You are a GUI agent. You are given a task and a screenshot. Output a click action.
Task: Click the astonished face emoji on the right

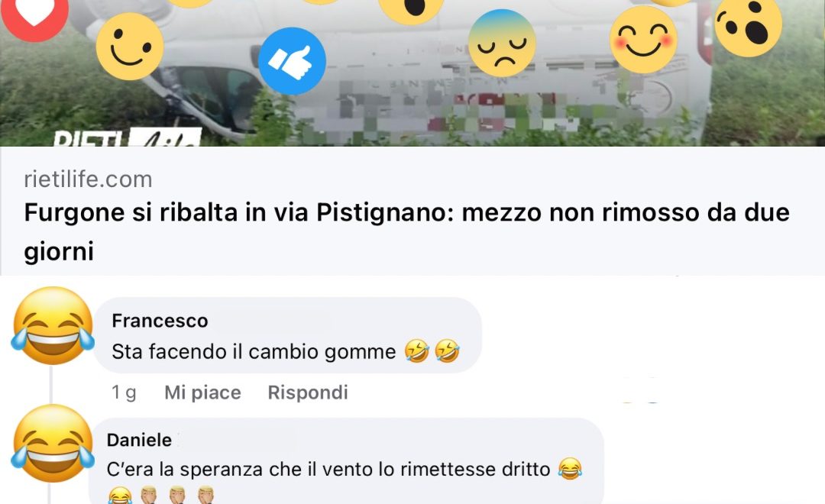[x=748, y=24]
